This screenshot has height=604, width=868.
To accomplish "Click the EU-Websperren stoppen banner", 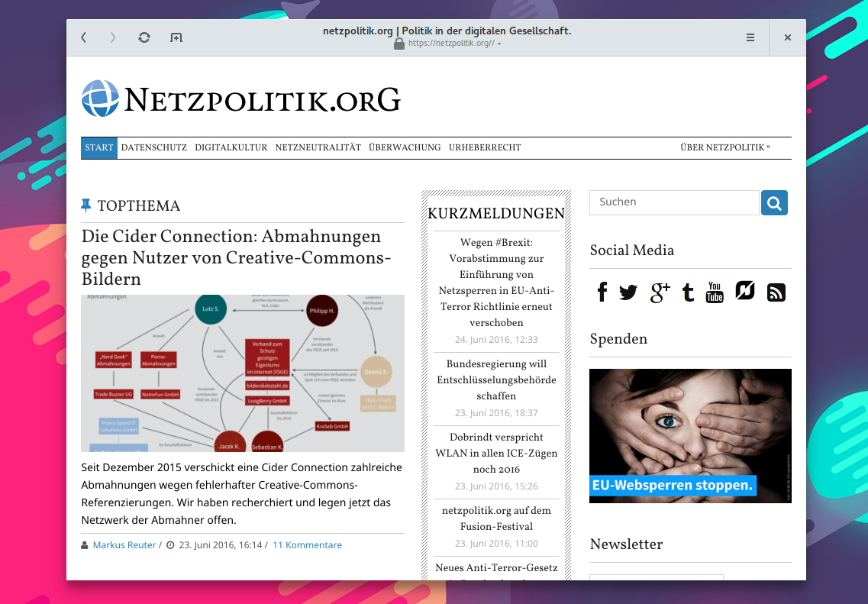I will (x=690, y=436).
